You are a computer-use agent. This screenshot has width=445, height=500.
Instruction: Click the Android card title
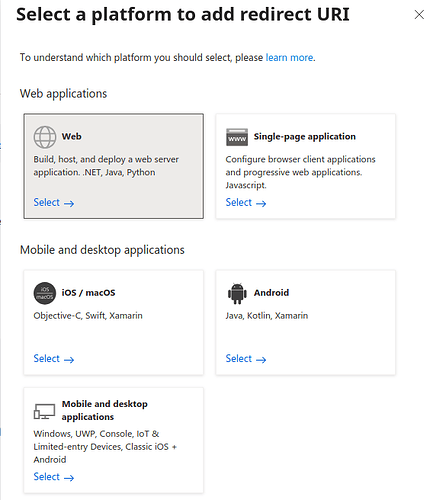pyautogui.click(x=271, y=293)
